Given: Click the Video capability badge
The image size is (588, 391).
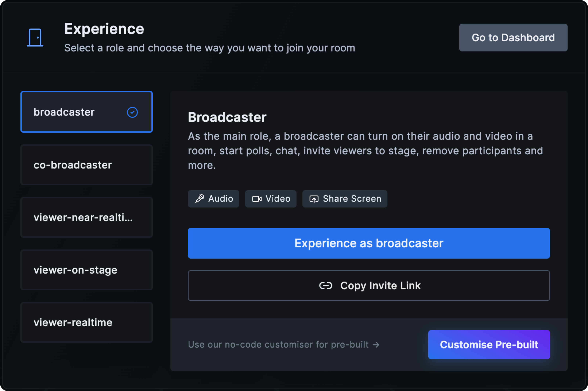Looking at the screenshot, I should tap(271, 199).
